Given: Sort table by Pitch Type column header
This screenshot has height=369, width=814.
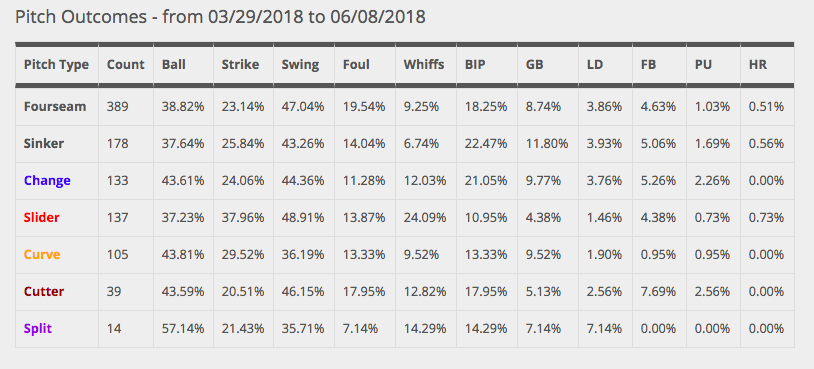Looking at the screenshot, I should pyautogui.click(x=56, y=65).
